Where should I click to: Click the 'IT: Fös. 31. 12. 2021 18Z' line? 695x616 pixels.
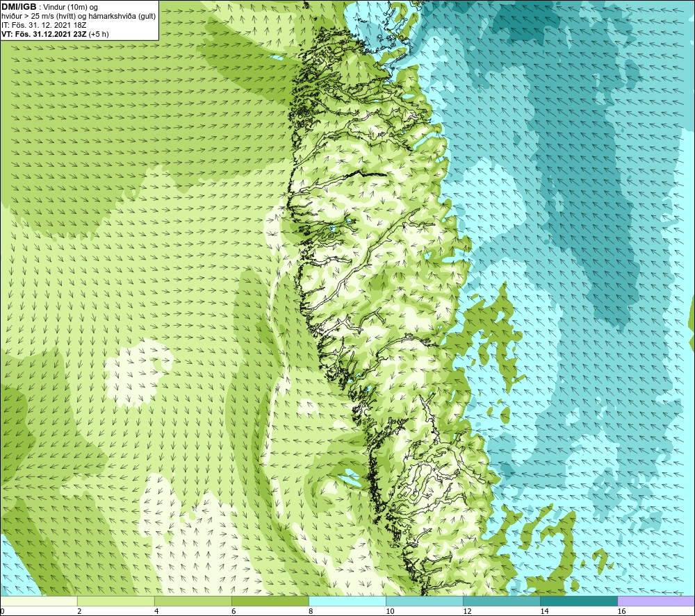click(44, 25)
